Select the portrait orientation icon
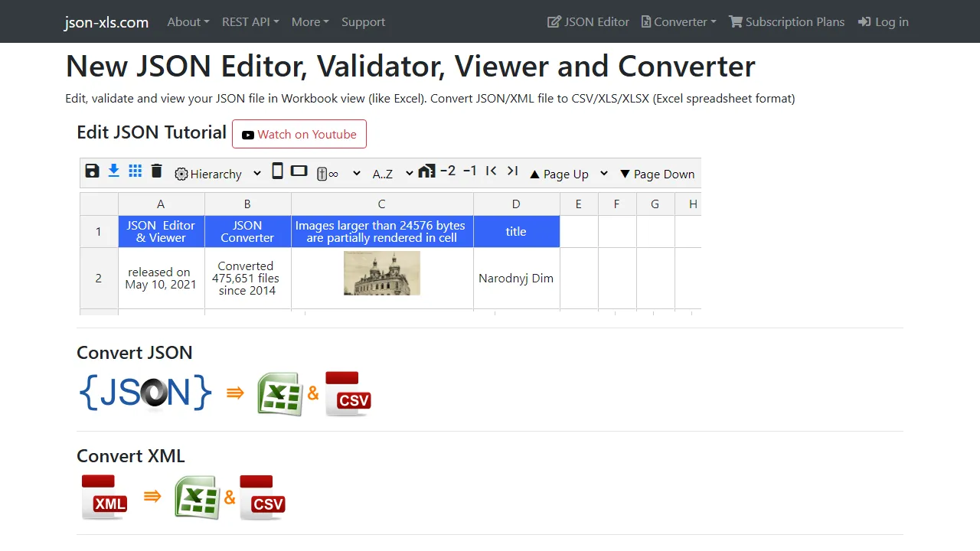980x551 pixels. click(277, 171)
